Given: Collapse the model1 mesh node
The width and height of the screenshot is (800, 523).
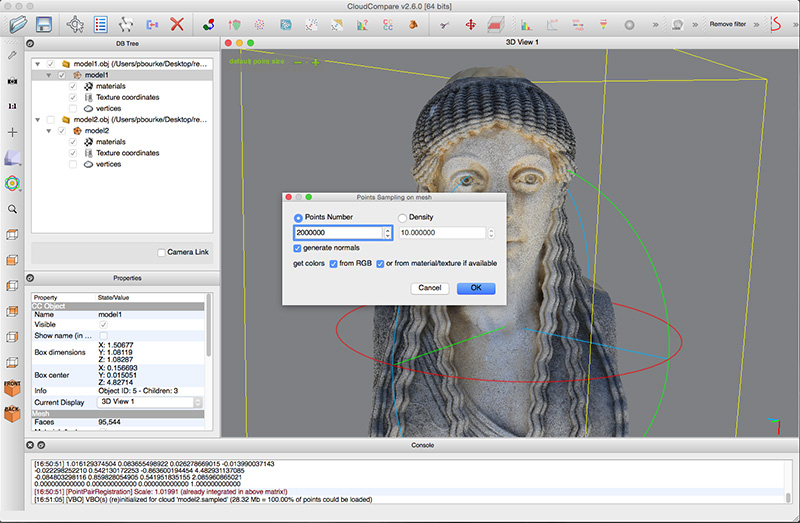Looking at the screenshot, I should pos(48,75).
